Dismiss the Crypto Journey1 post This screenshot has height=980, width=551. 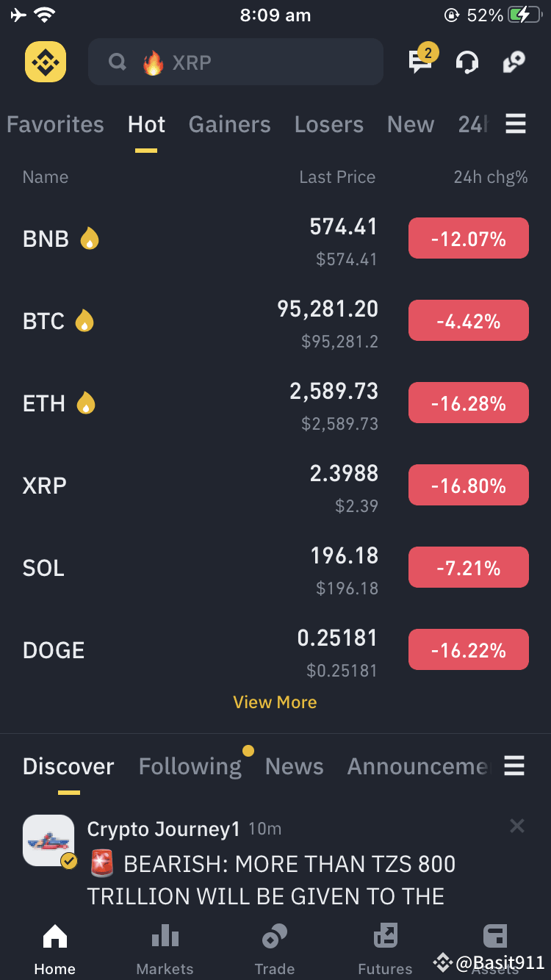517,826
